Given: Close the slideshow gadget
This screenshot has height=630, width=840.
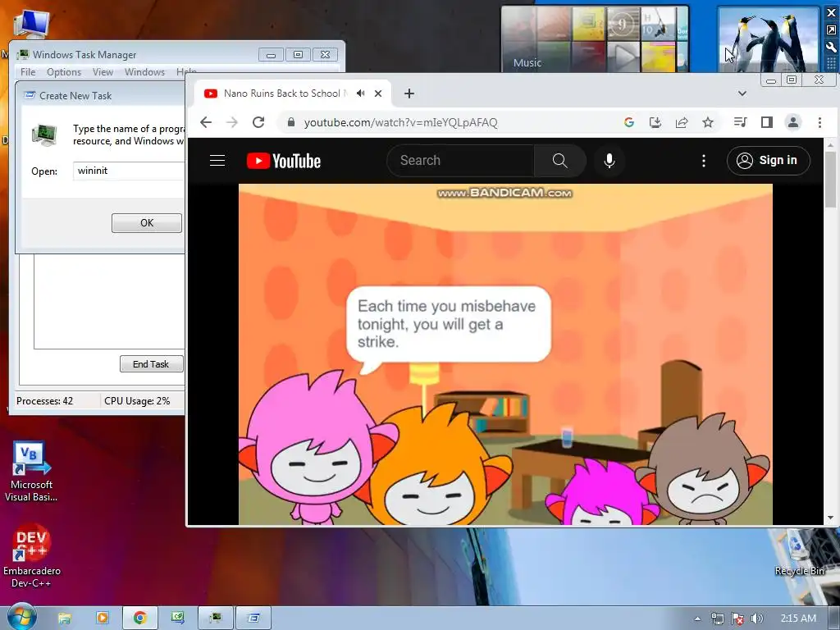Looking at the screenshot, I should pyautogui.click(x=831, y=13).
